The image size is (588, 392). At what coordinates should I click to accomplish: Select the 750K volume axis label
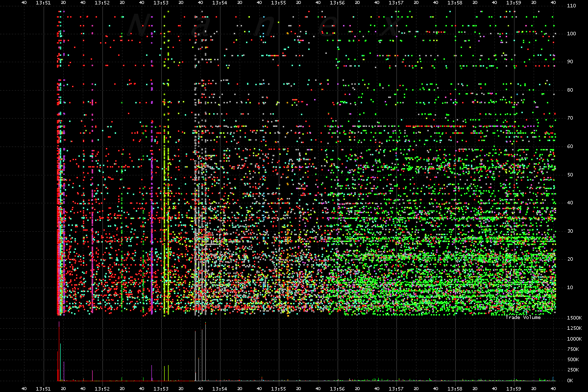(572, 349)
